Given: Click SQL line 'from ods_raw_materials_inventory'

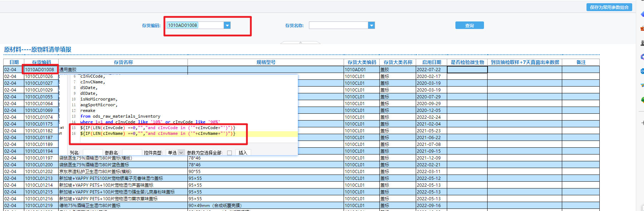Looking at the screenshot, I should [120, 116].
